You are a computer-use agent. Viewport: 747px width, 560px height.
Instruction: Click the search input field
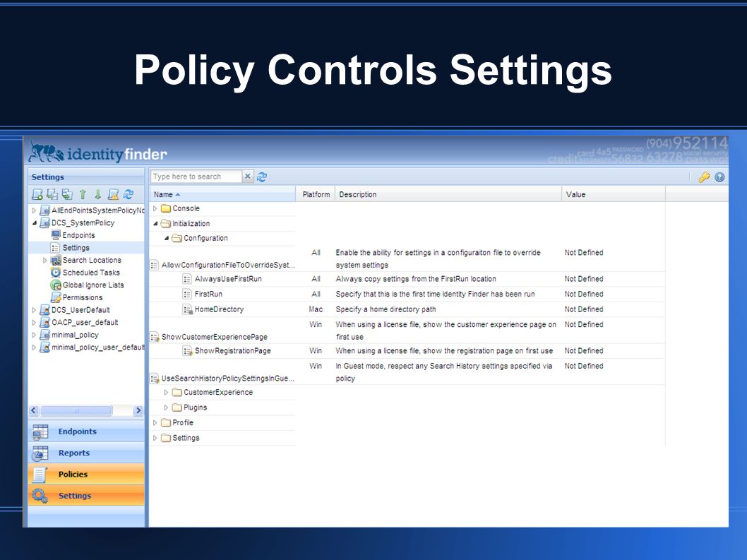[x=196, y=177]
